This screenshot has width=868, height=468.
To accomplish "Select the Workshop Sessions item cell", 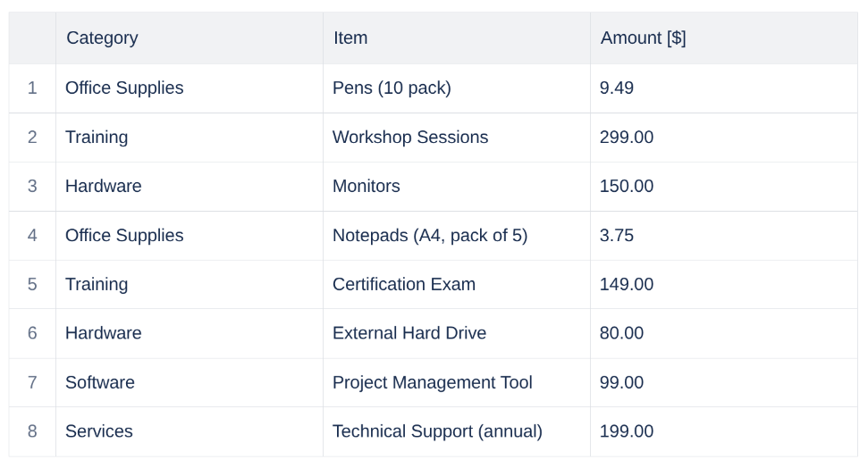I will tap(410, 137).
